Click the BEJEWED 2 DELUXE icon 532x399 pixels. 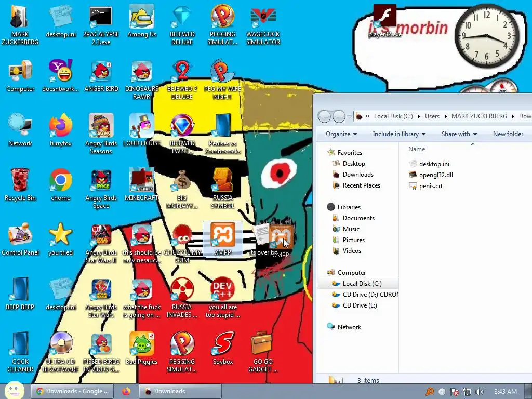click(x=182, y=80)
